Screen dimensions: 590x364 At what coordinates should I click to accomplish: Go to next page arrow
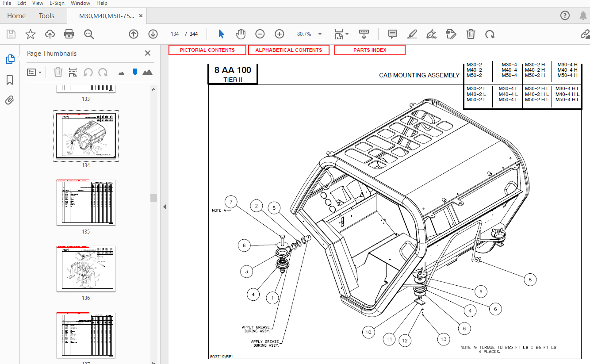click(x=153, y=34)
